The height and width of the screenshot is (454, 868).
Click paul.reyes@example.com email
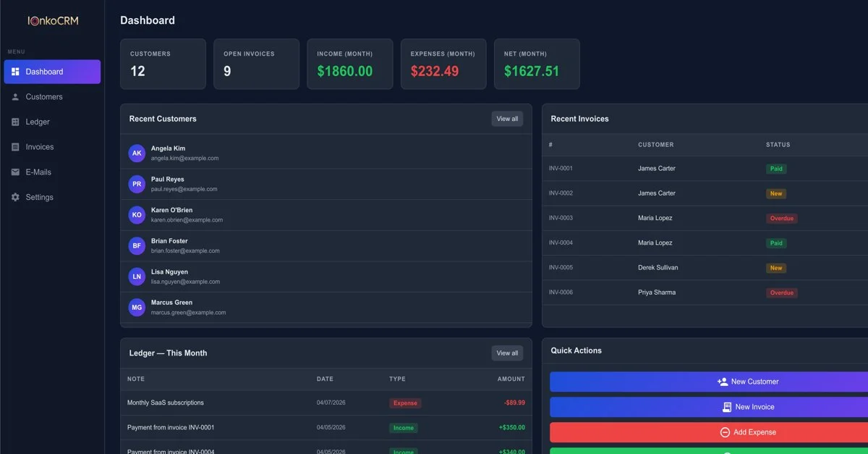click(184, 189)
